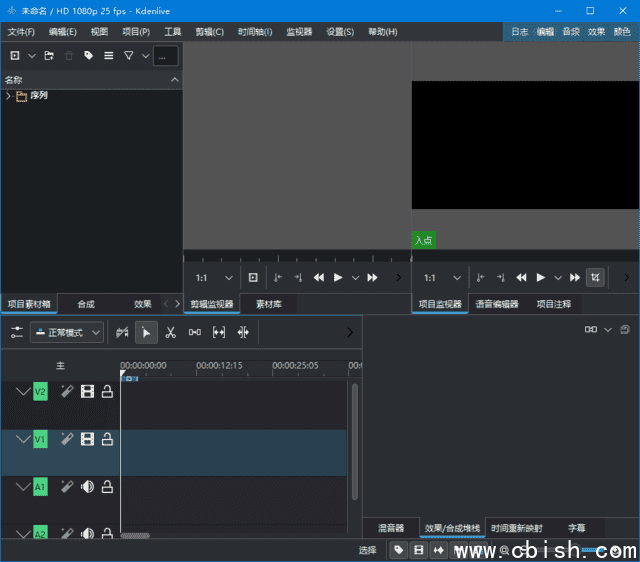Hide the V2 video track

point(87,392)
